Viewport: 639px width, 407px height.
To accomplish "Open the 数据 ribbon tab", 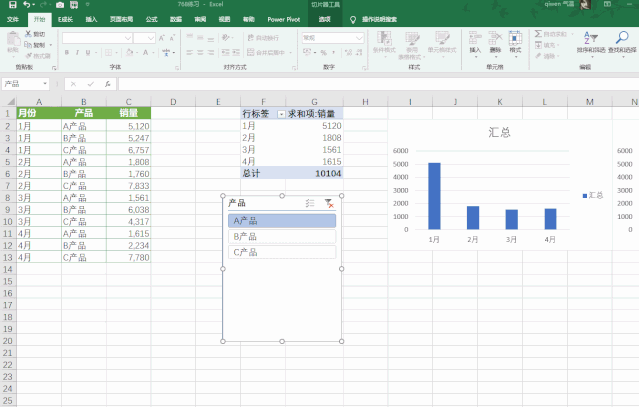I will 176,19.
